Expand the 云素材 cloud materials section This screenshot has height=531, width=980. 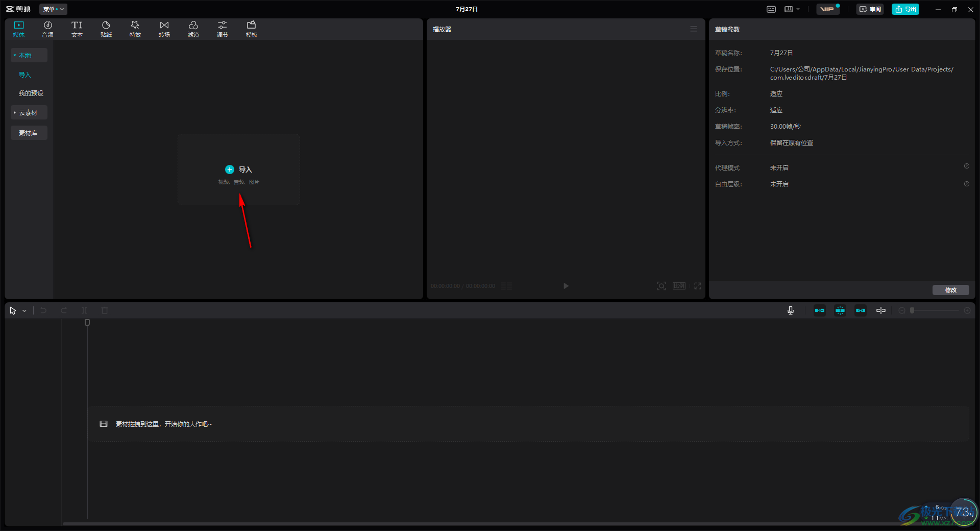[x=29, y=112]
